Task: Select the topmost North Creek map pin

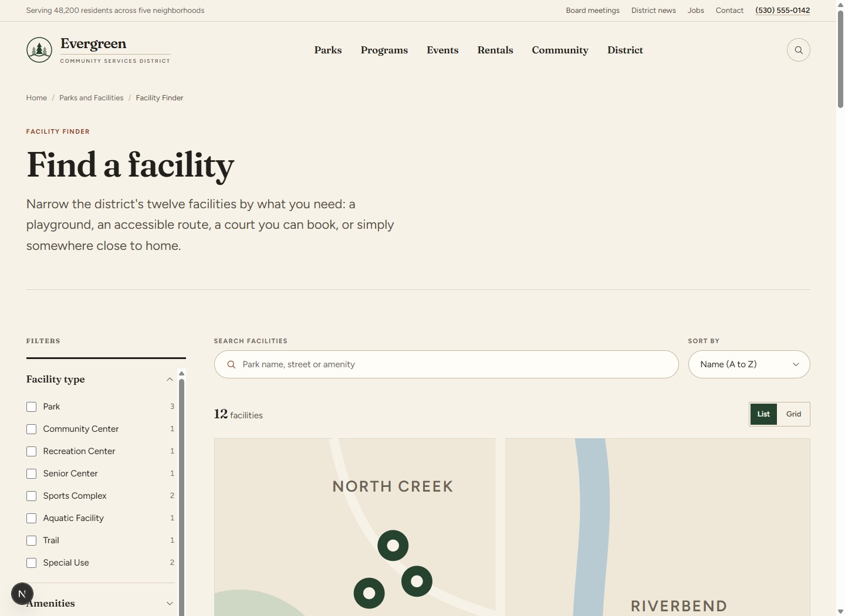Action: pyautogui.click(x=393, y=546)
